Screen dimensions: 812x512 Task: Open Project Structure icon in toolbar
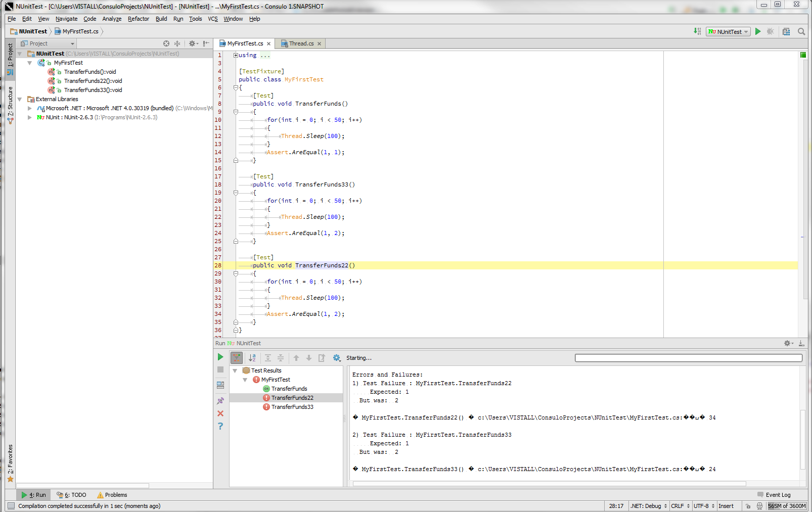[x=786, y=31]
